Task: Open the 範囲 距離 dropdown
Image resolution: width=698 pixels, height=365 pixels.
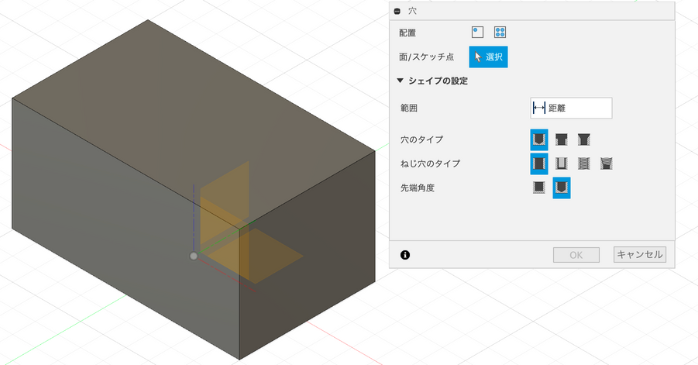Action: (571, 108)
